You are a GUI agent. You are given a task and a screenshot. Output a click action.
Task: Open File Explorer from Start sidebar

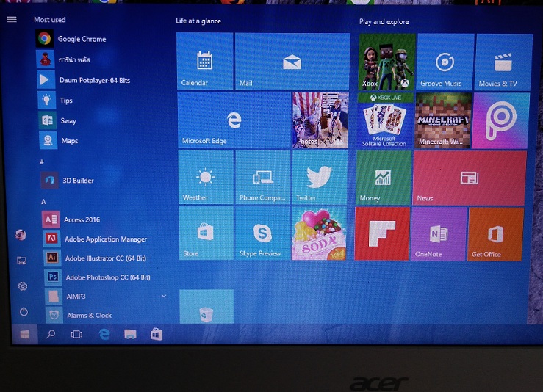22,261
